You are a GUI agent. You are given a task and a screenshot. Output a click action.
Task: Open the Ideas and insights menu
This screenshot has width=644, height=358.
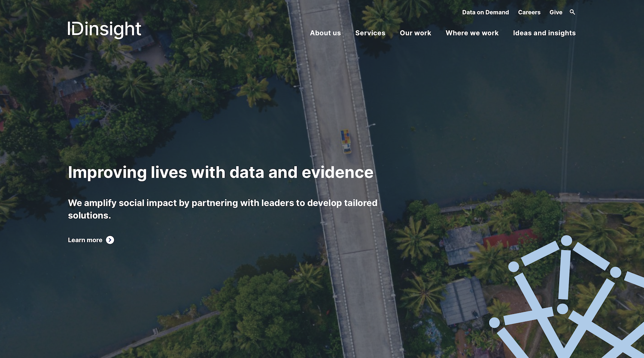pyautogui.click(x=544, y=33)
